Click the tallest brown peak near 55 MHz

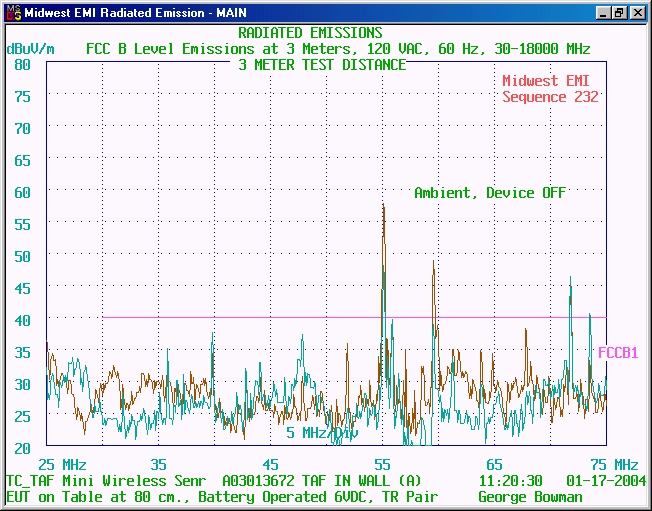pos(383,206)
